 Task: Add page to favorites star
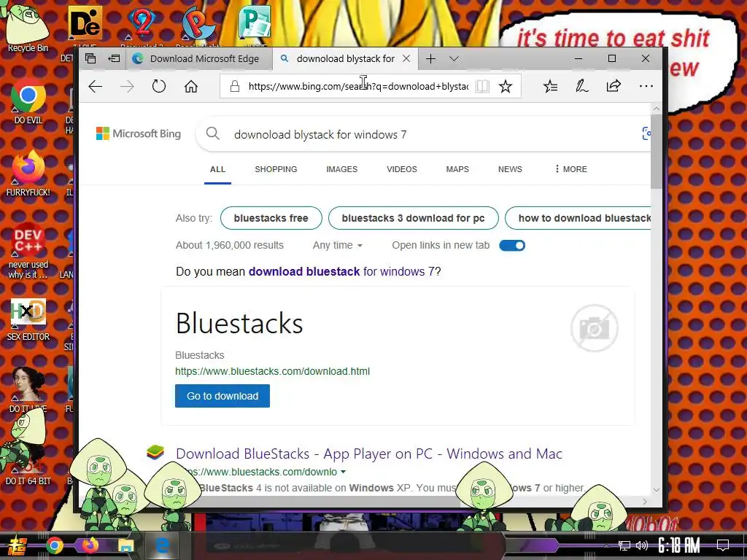(506, 86)
